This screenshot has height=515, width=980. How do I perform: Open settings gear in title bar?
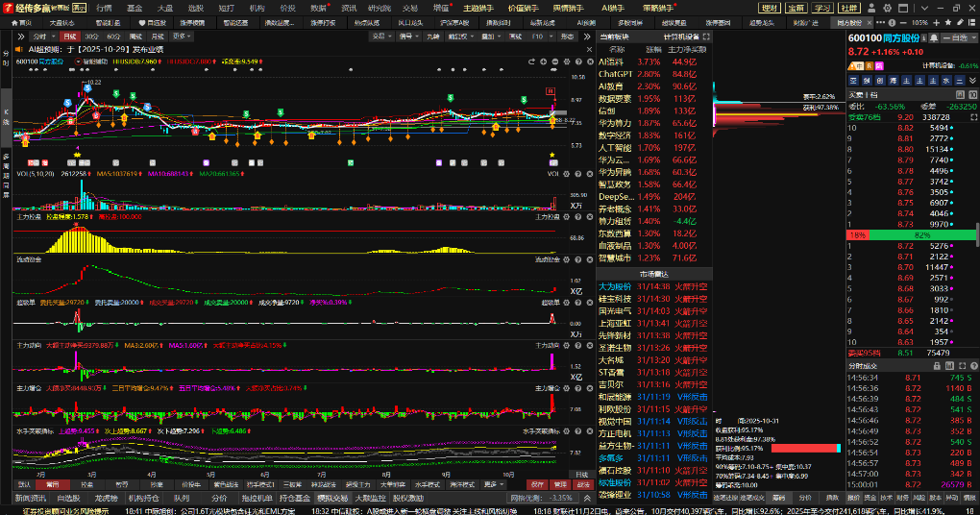888,8
